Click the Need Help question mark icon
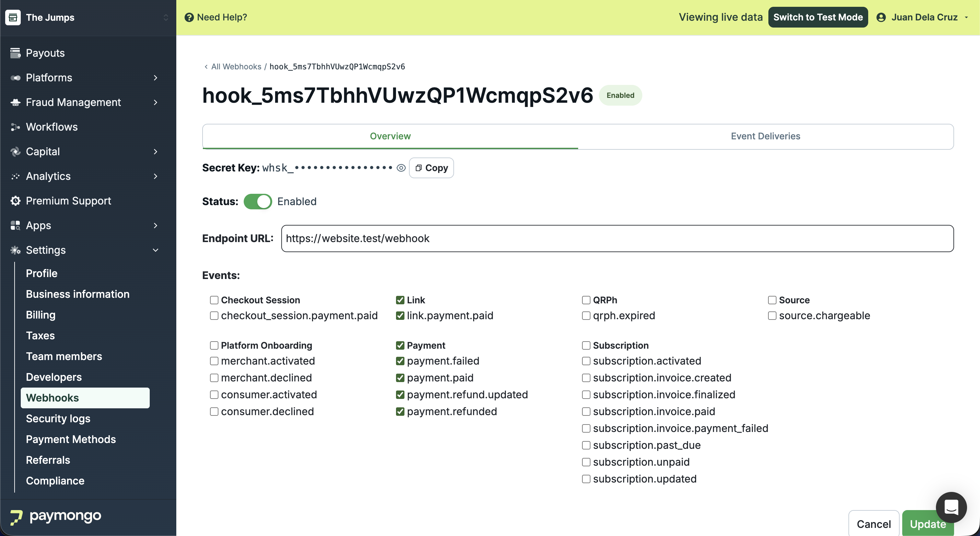 189,17
